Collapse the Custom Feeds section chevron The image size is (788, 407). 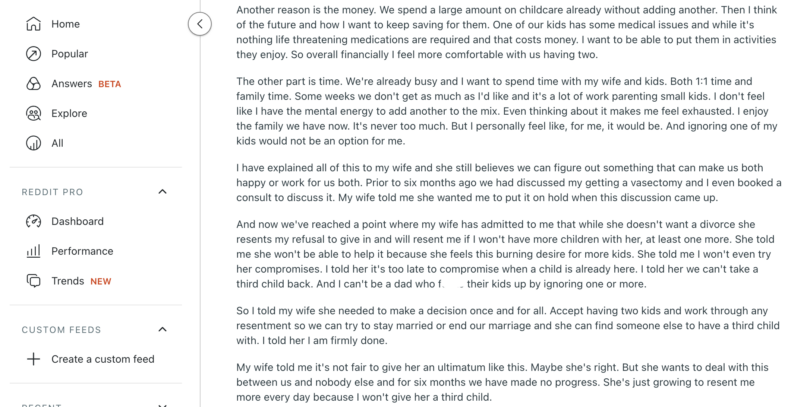pos(162,329)
